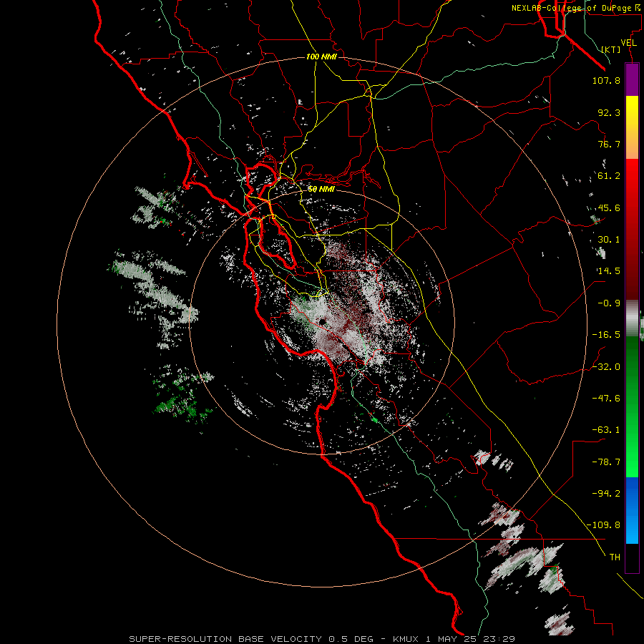
Task: Click the 92.3 legend value
Action: [609, 112]
